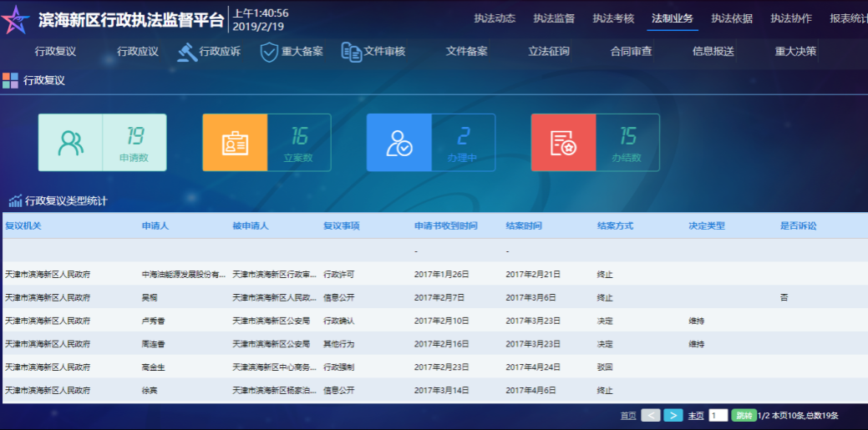Open the 合同审查 tab
This screenshot has width=868, height=430.
click(x=631, y=52)
